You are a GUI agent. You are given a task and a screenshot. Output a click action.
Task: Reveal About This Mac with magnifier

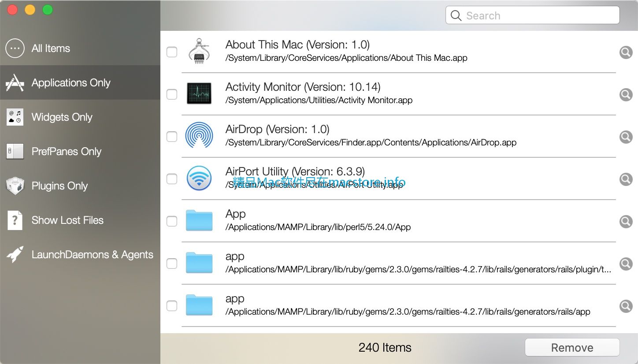(626, 52)
